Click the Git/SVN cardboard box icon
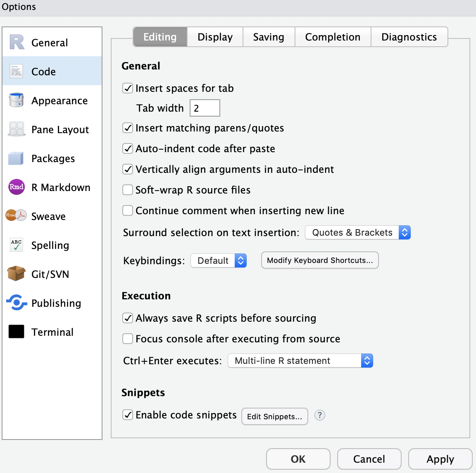Image resolution: width=476 pixels, height=473 pixels. (x=17, y=273)
